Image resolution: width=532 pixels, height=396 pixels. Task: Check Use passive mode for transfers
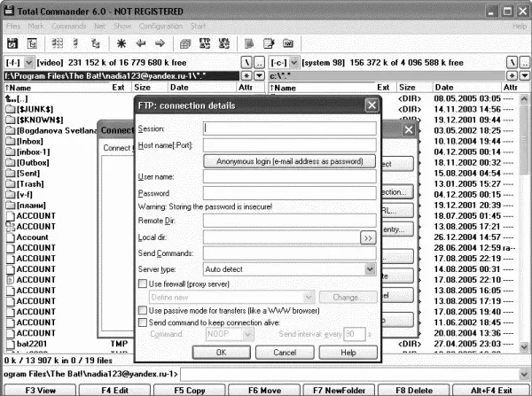pyautogui.click(x=143, y=312)
